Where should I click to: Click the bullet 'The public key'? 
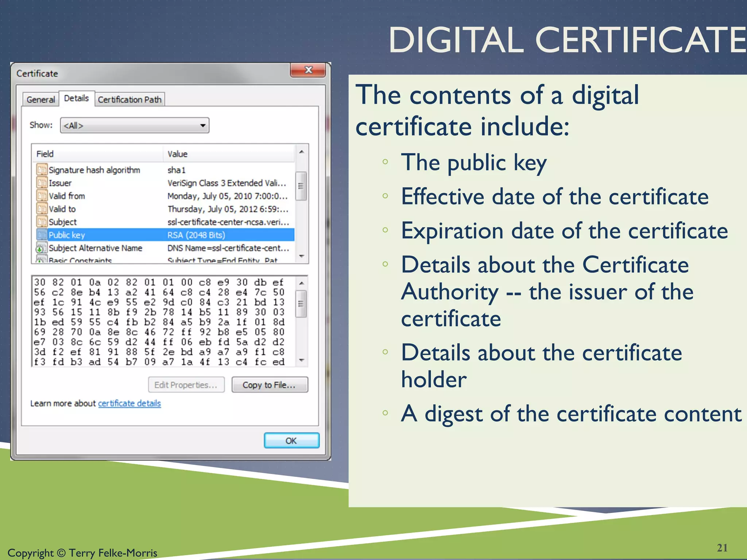[x=474, y=163]
